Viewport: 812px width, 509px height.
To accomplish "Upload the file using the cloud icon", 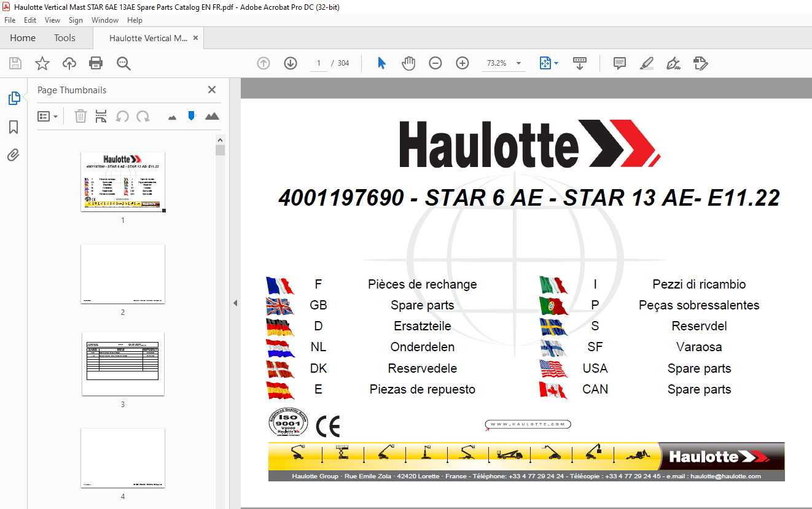I will (x=69, y=63).
